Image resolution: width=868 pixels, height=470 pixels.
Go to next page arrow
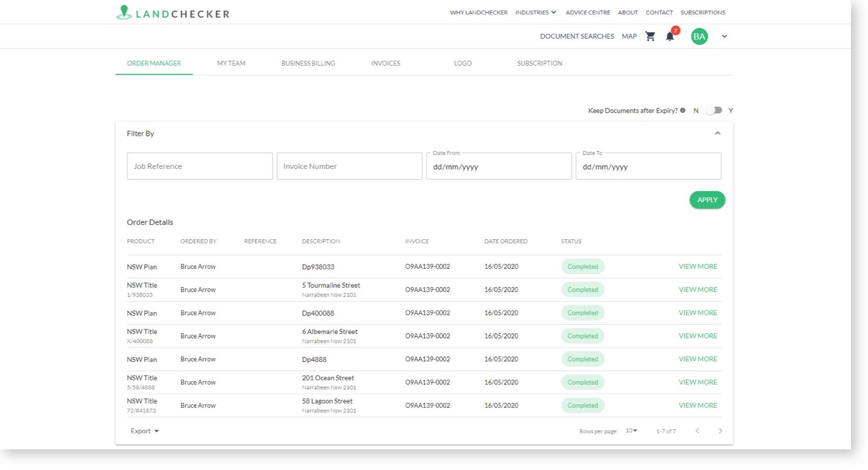pos(720,431)
